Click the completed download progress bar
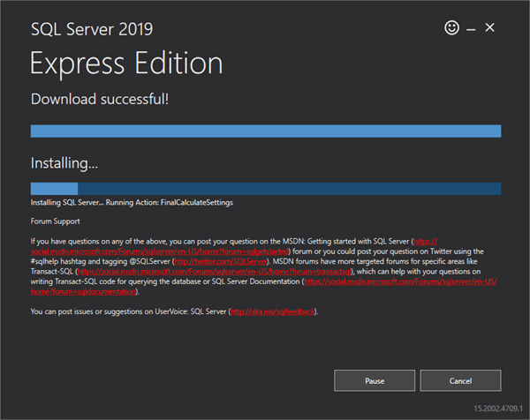 pyautogui.click(x=266, y=131)
